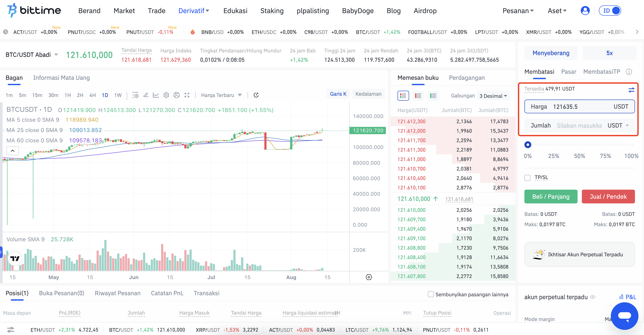Open the Riwayat Pesanan tab

coord(117,293)
